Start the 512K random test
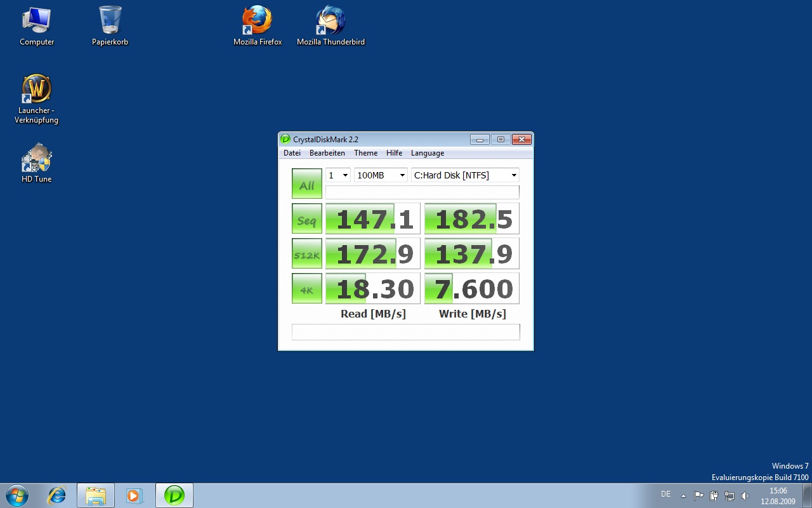The width and height of the screenshot is (812, 508). pyautogui.click(x=307, y=253)
